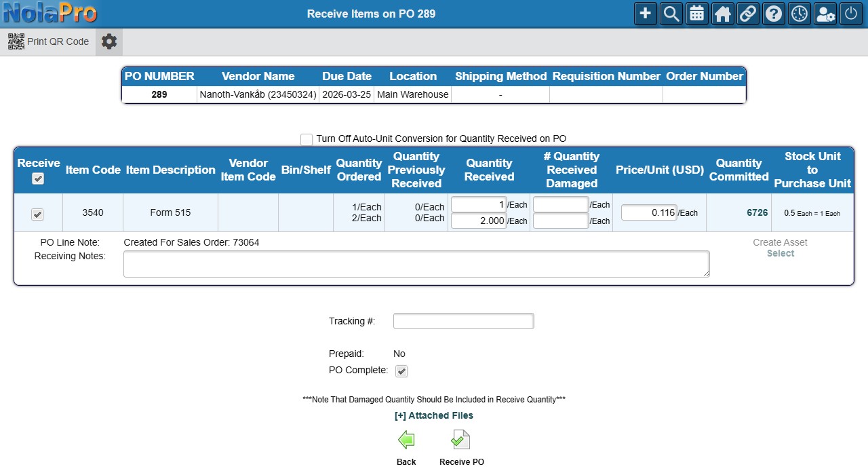Click the upper damaged quantity field
Image resolution: width=868 pixels, height=473 pixels.
(x=561, y=204)
